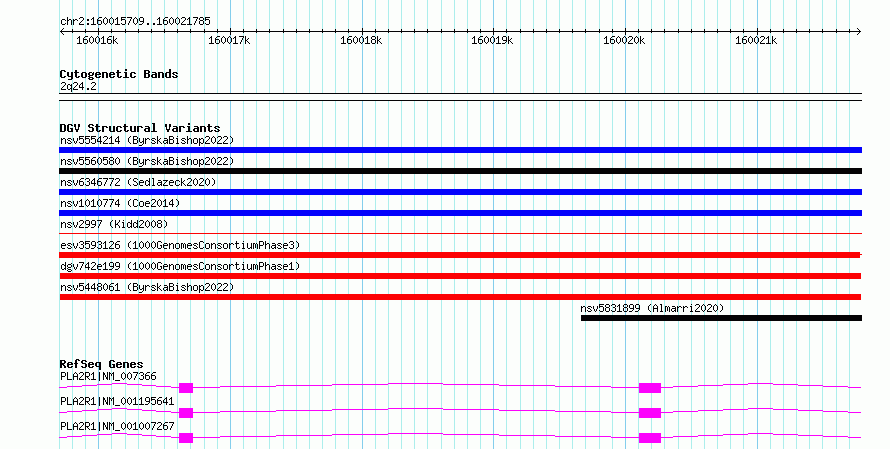Image resolution: width=890 pixels, height=449 pixels.
Task: Click the red bar under nsv5448061
Action: 460,297
